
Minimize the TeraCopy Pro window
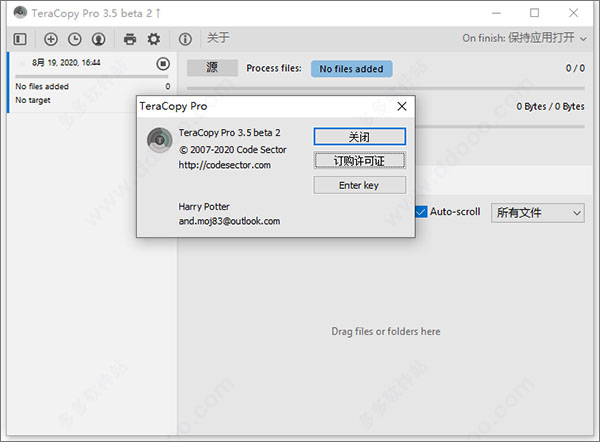point(496,13)
